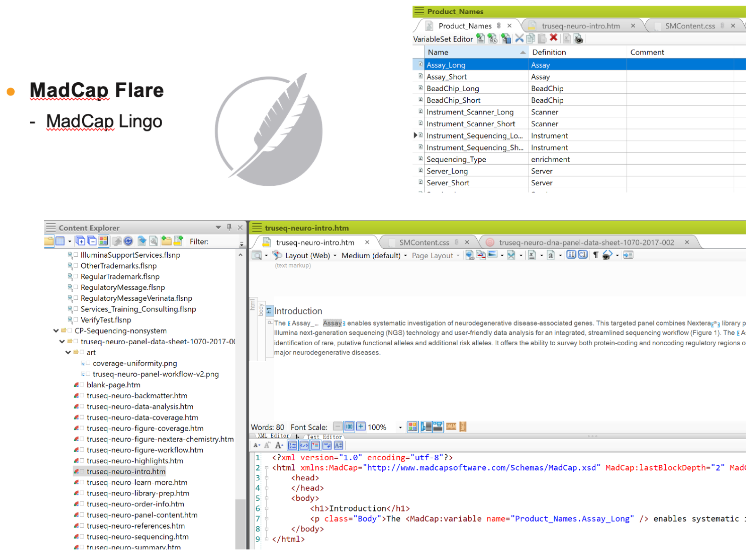The width and height of the screenshot is (756, 557).
Task: Select the BeadChip_Long variable row
Action: (579, 88)
